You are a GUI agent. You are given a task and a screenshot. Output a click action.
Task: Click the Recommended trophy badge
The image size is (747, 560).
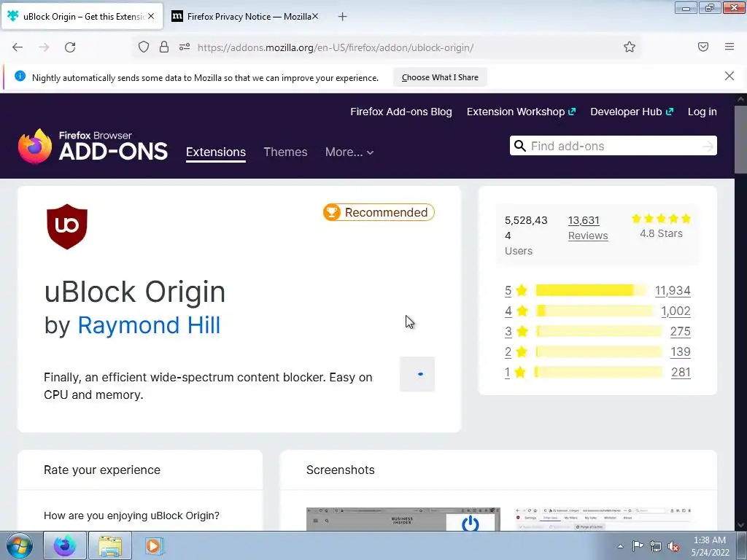(x=379, y=212)
